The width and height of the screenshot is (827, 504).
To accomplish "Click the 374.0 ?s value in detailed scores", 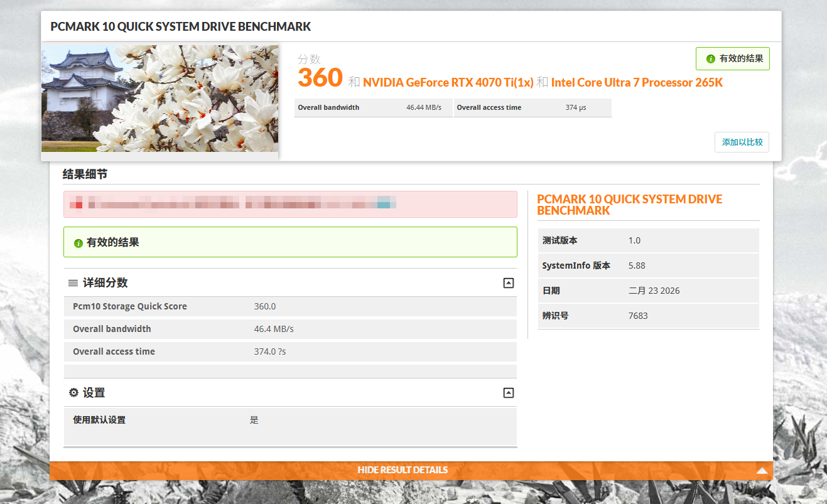I will tap(270, 351).
